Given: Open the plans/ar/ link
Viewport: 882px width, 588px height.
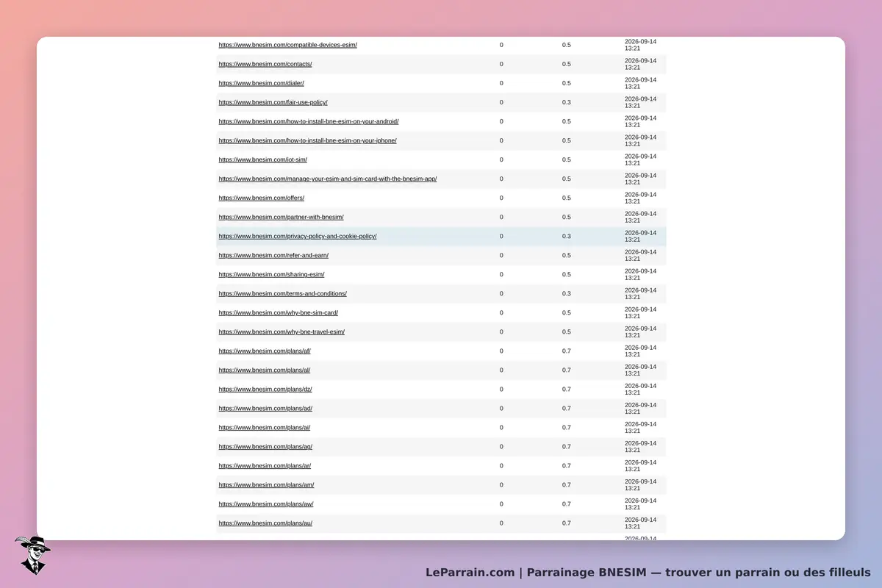Looking at the screenshot, I should 265,465.
